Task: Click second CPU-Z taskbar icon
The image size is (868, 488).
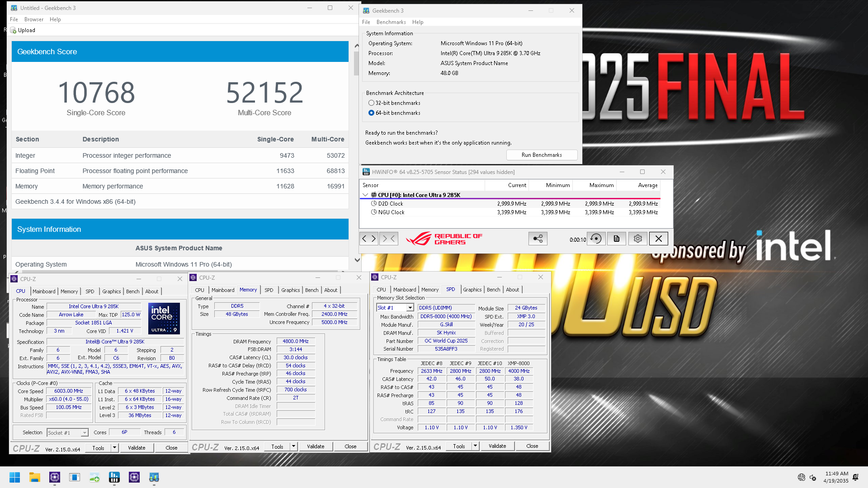Action: click(x=134, y=477)
